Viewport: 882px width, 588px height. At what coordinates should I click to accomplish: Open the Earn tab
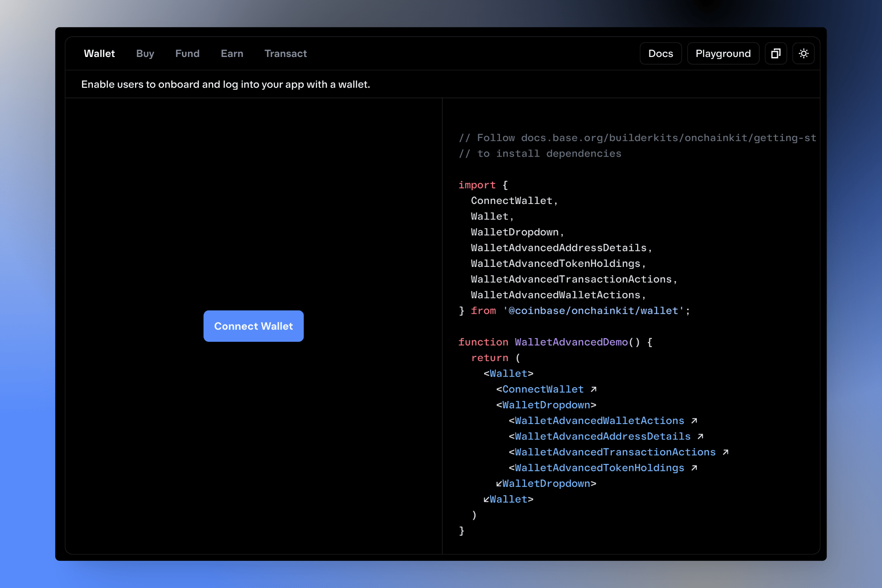[232, 53]
